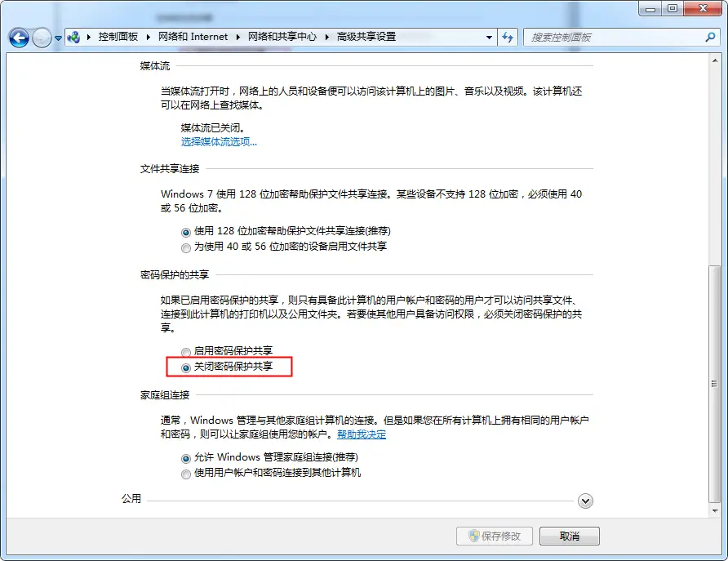Click inside the 搜索控制面板 search field

612,38
